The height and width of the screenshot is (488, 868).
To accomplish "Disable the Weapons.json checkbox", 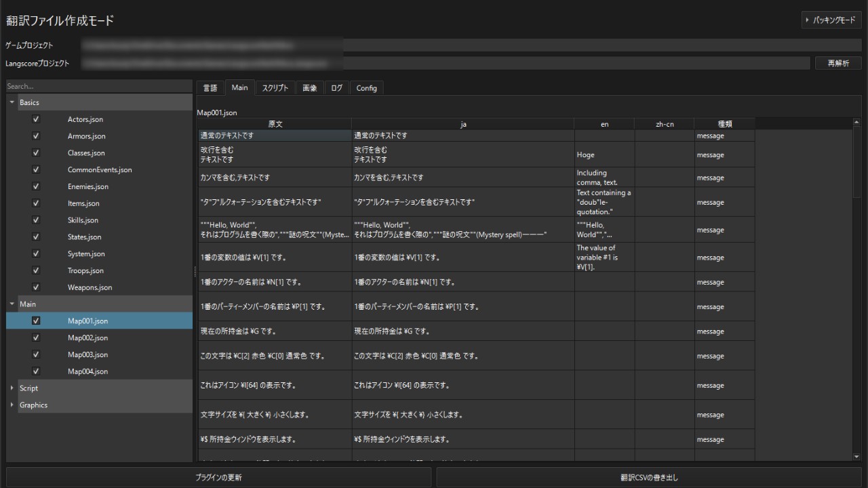I will pyautogui.click(x=36, y=287).
